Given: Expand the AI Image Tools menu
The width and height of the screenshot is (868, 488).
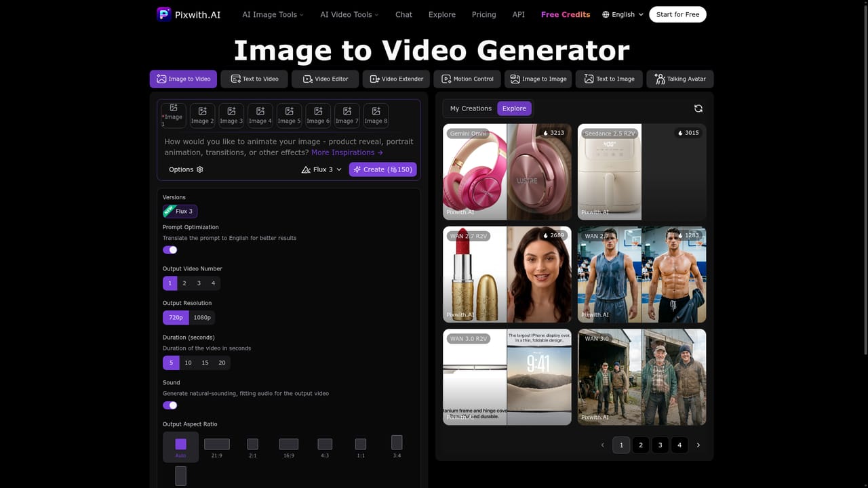Looking at the screenshot, I should pyautogui.click(x=273, y=14).
